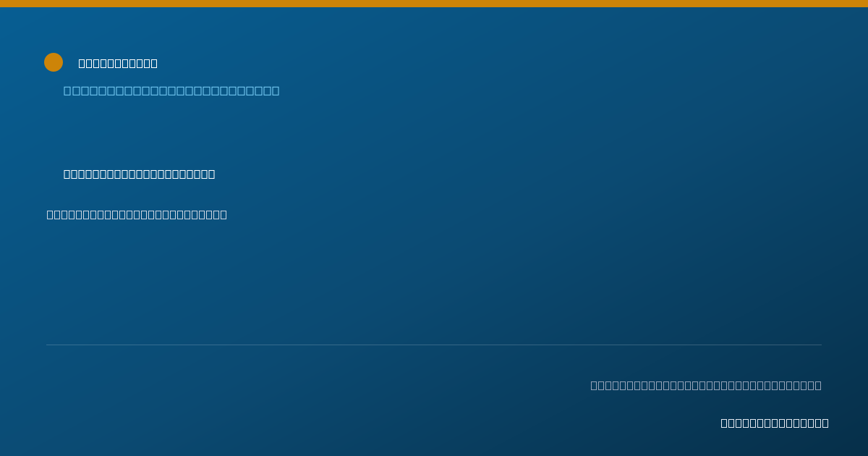Open the light-blue subtitle line
The width and height of the screenshot is (868, 456).
click(x=171, y=90)
